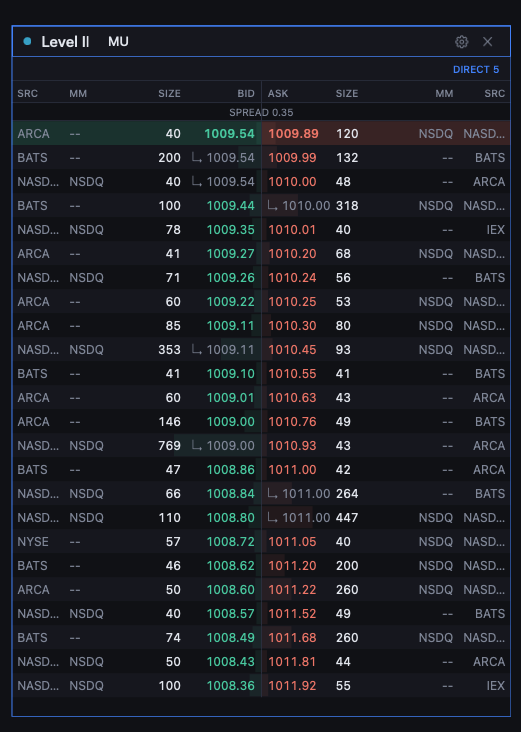Click ask size 447 at 1011.00
Image resolution: width=521 pixels, height=732 pixels.
point(347,518)
